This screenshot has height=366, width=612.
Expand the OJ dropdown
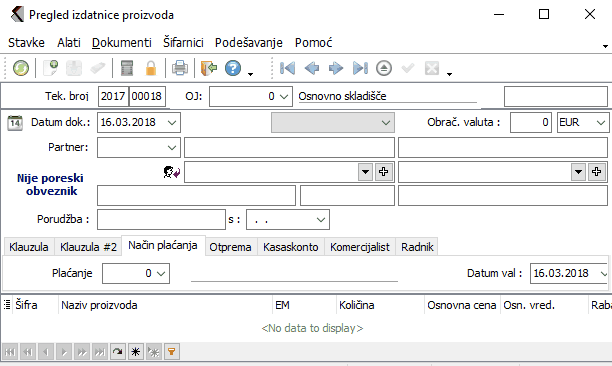285,96
